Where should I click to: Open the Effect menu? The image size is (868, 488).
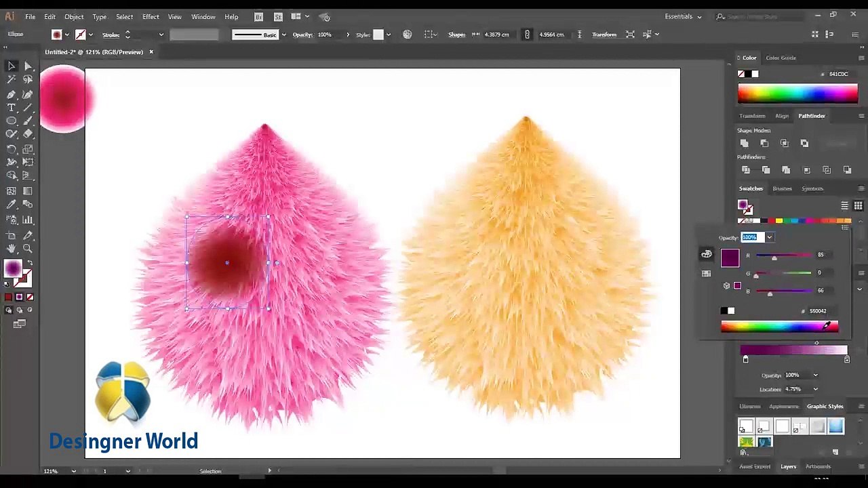pyautogui.click(x=151, y=17)
